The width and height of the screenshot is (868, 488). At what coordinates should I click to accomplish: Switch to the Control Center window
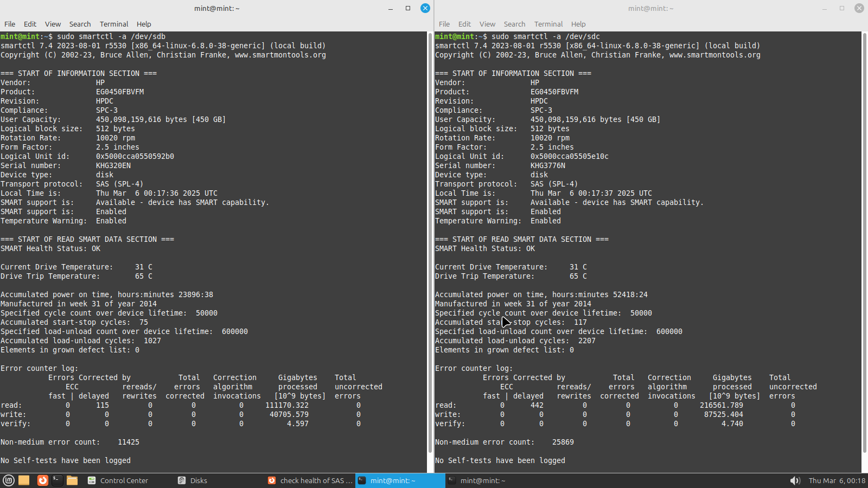coord(118,480)
